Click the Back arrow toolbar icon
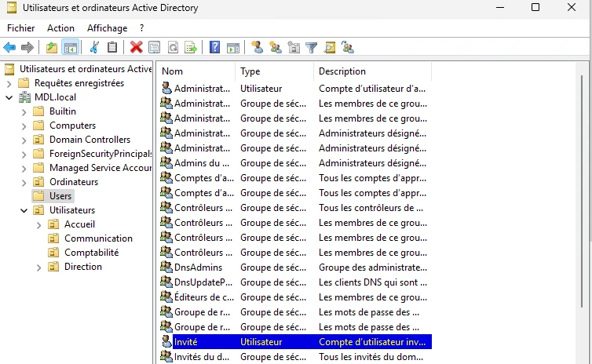Screen dimensions: 592x364 pos(9,48)
